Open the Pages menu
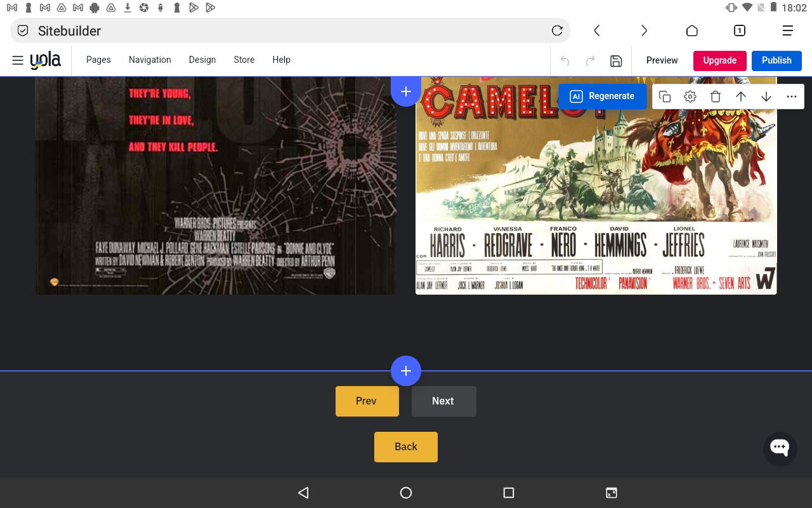 tap(98, 60)
